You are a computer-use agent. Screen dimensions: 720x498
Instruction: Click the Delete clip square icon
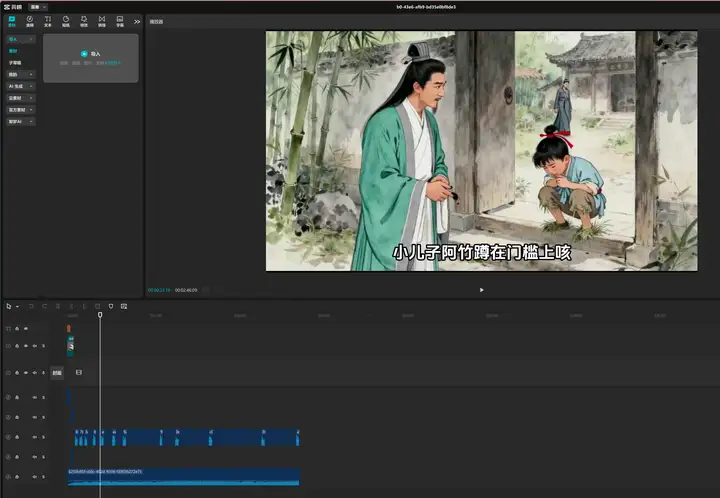tap(97, 306)
